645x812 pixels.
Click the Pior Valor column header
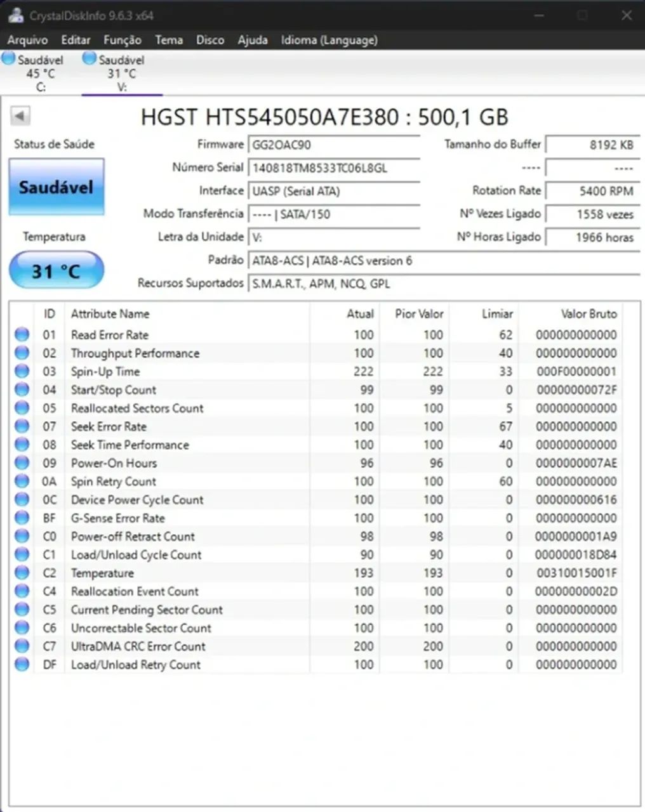(x=414, y=313)
